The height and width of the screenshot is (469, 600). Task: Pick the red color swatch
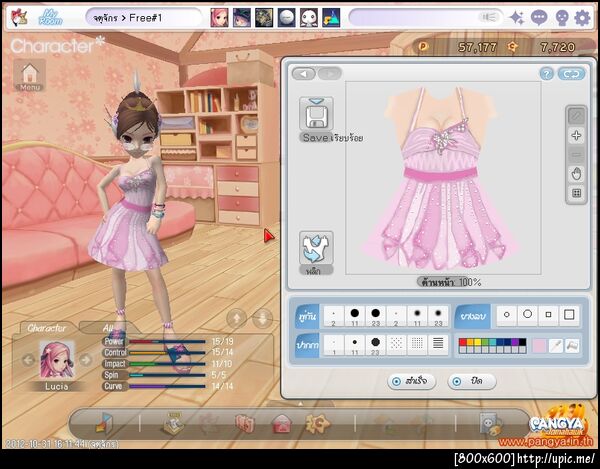coord(463,342)
